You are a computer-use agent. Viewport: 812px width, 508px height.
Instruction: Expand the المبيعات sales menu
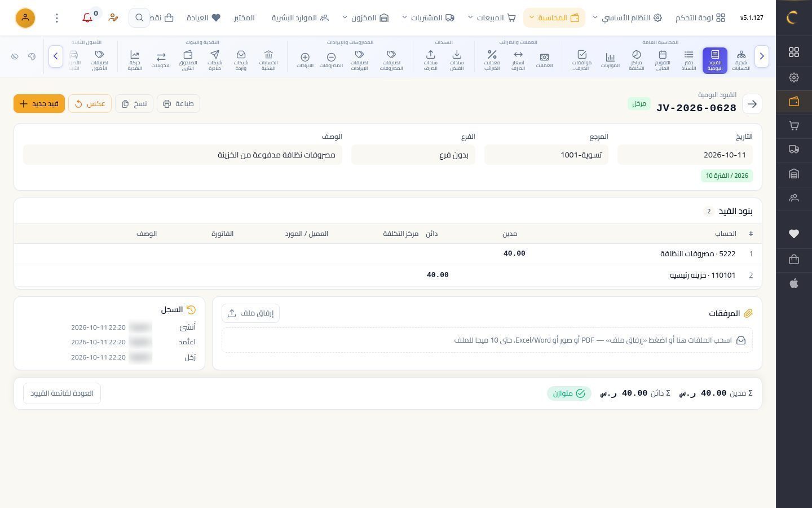(492, 18)
